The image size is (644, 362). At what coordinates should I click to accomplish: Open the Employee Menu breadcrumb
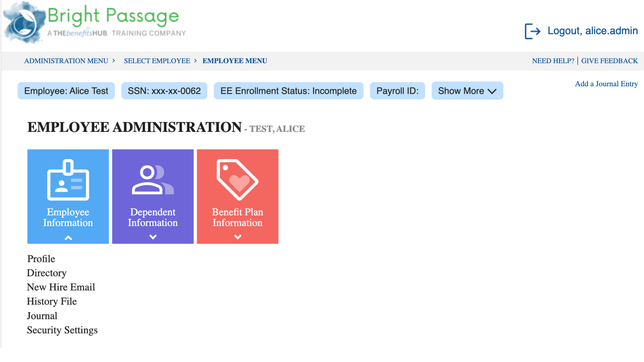pos(235,61)
